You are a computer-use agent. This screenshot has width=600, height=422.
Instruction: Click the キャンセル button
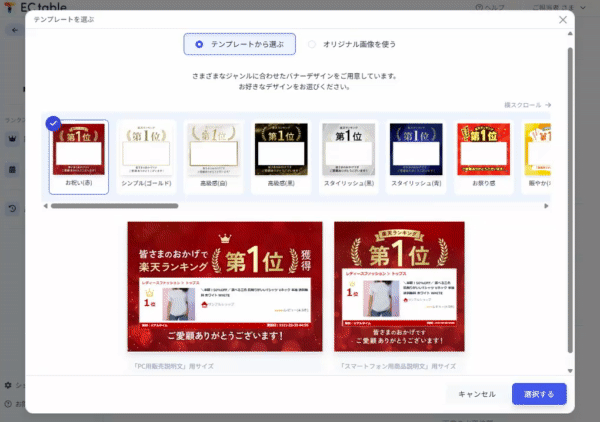pos(477,394)
